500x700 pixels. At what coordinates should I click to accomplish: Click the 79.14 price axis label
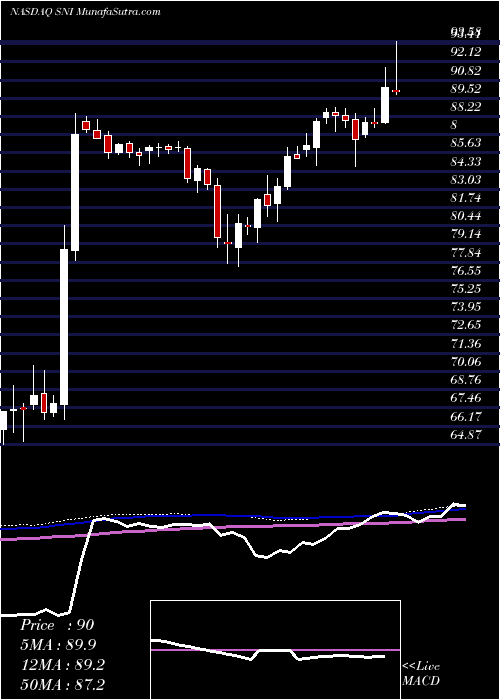tap(466, 234)
